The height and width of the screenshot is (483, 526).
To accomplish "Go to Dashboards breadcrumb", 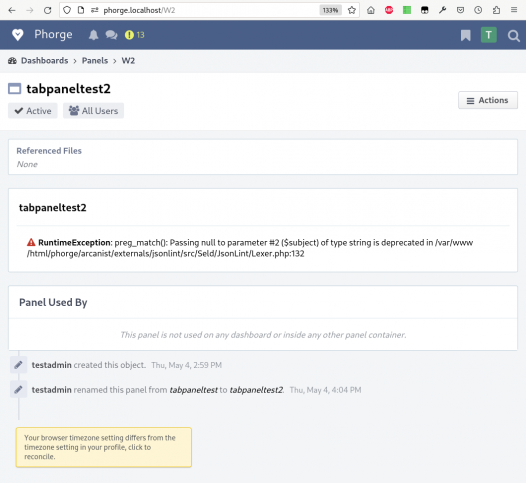I will point(44,61).
